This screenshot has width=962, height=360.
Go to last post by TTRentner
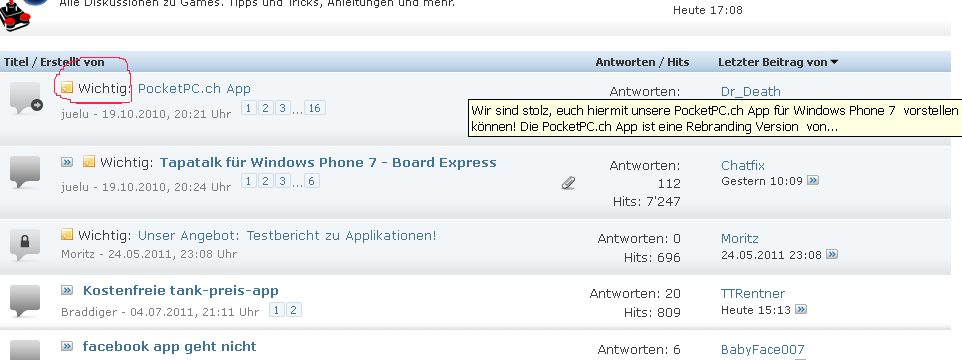click(x=801, y=309)
